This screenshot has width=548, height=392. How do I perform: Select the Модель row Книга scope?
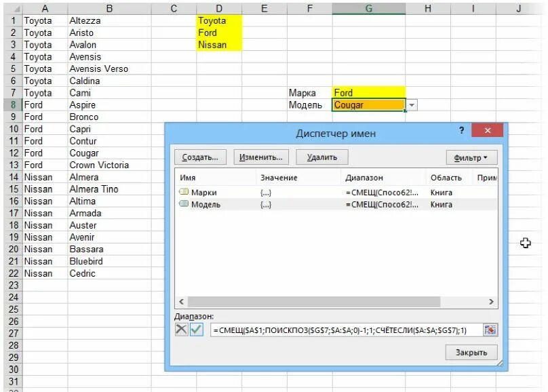pyautogui.click(x=441, y=204)
